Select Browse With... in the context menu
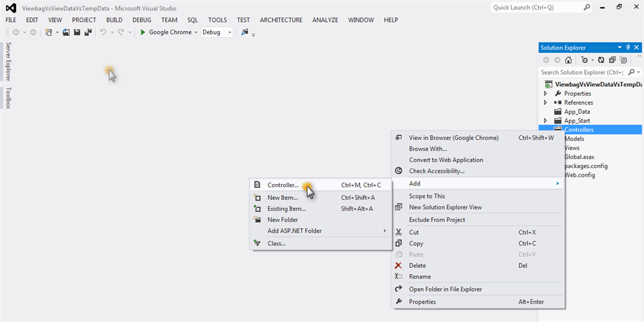Viewport: 644px width, 322px height. click(x=477, y=148)
